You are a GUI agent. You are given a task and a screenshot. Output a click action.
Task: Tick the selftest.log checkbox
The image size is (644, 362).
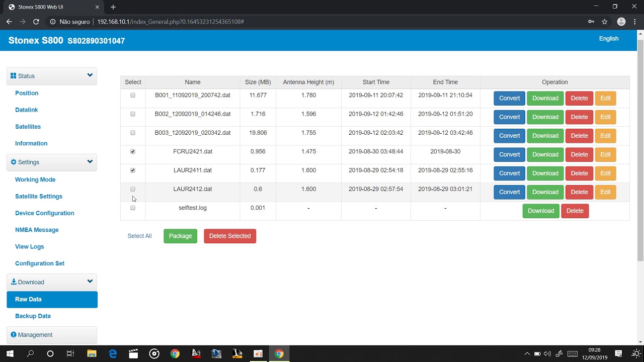[133, 208]
